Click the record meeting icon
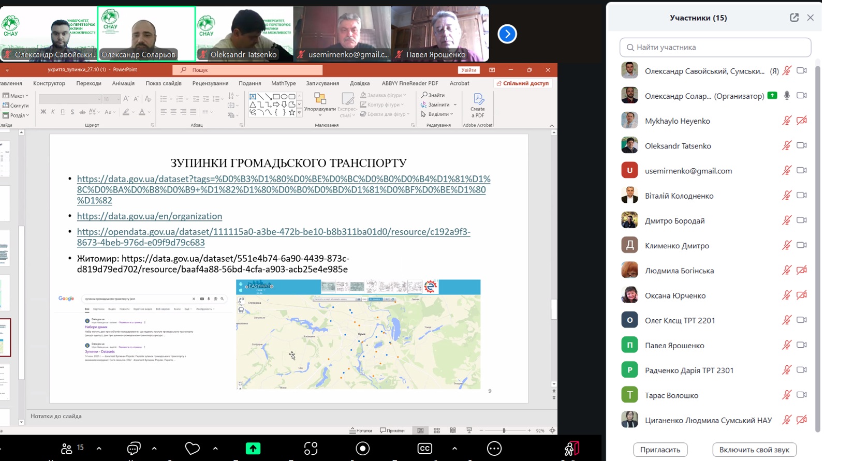Viewport: 868px width, 461px height. [x=363, y=449]
